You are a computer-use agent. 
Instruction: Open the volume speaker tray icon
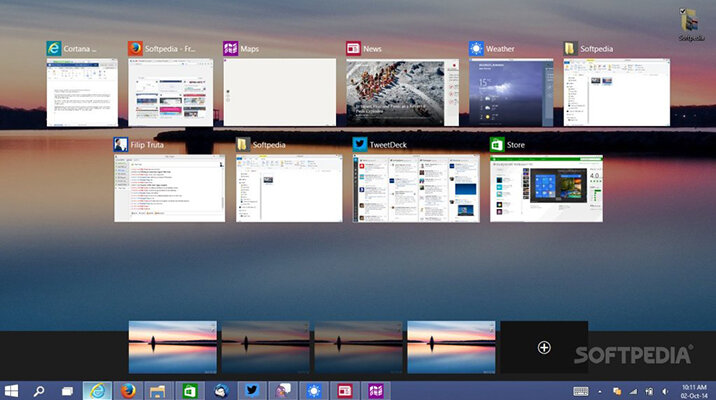pyautogui.click(x=665, y=391)
